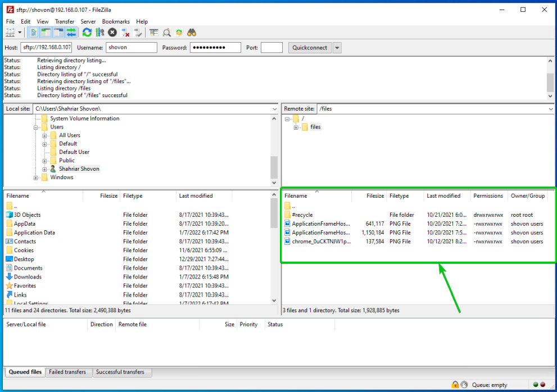The image size is (557, 392).
Task: Select the #recycle folder in remote list
Action: (302, 215)
